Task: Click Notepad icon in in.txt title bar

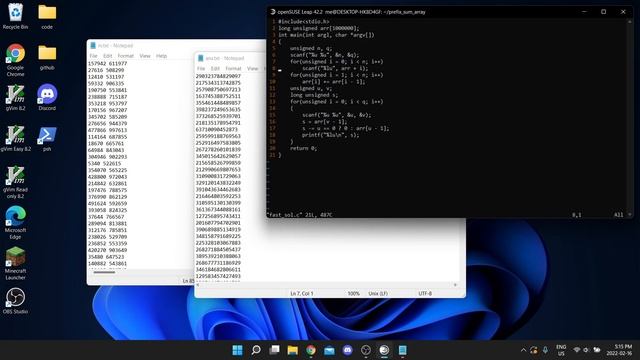Action: coord(93,45)
